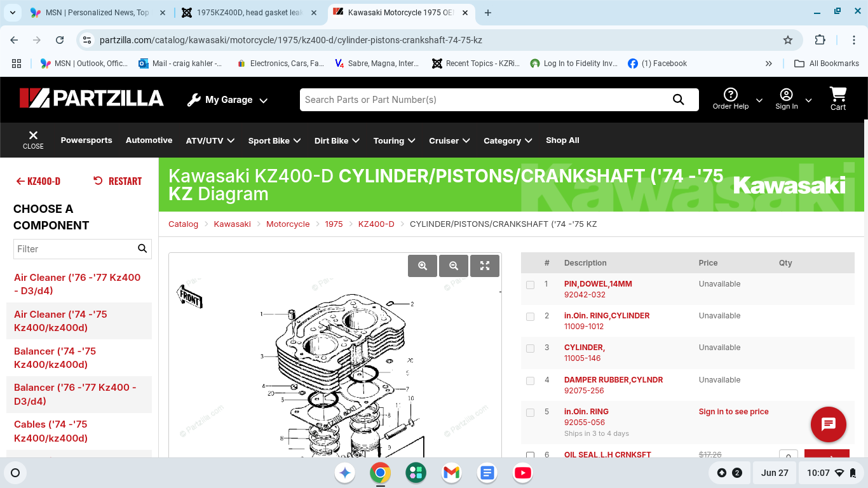Open the Sport Bike menu dropdown
This screenshot has width=868, height=488.
274,140
